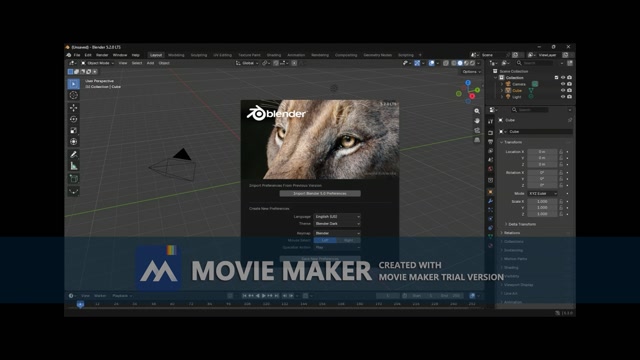
Task: Activate the Rotate tool
Action: point(73,119)
